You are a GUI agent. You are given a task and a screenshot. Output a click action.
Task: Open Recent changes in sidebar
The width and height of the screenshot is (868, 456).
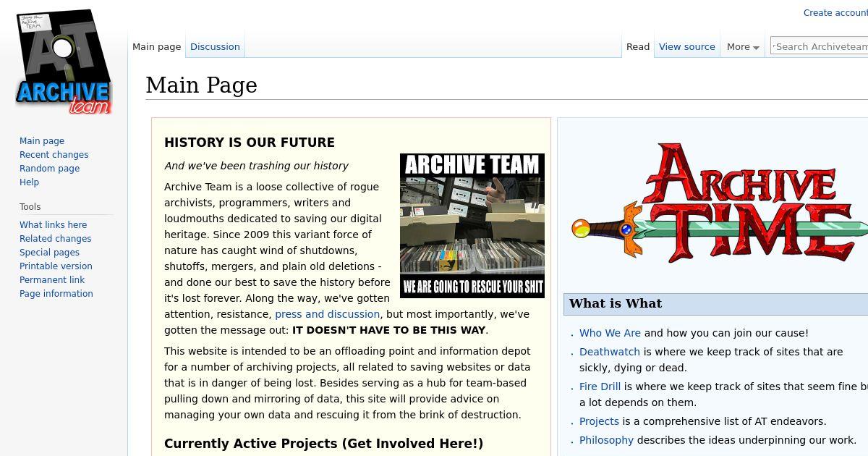tap(54, 155)
